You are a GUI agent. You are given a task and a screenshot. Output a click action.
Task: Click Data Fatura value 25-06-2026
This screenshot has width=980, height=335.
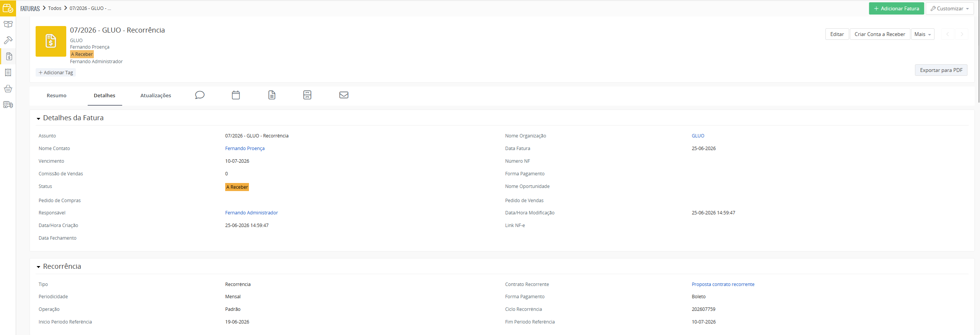tap(704, 149)
